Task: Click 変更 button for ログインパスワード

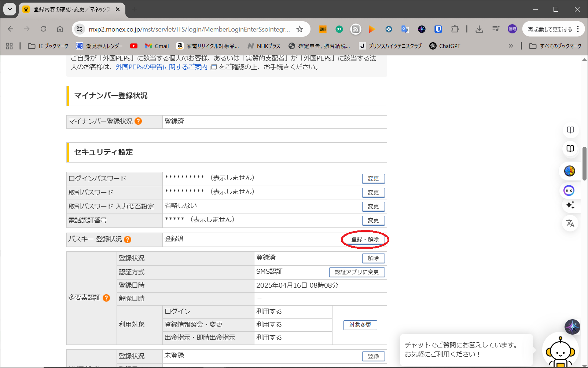Action: point(373,179)
